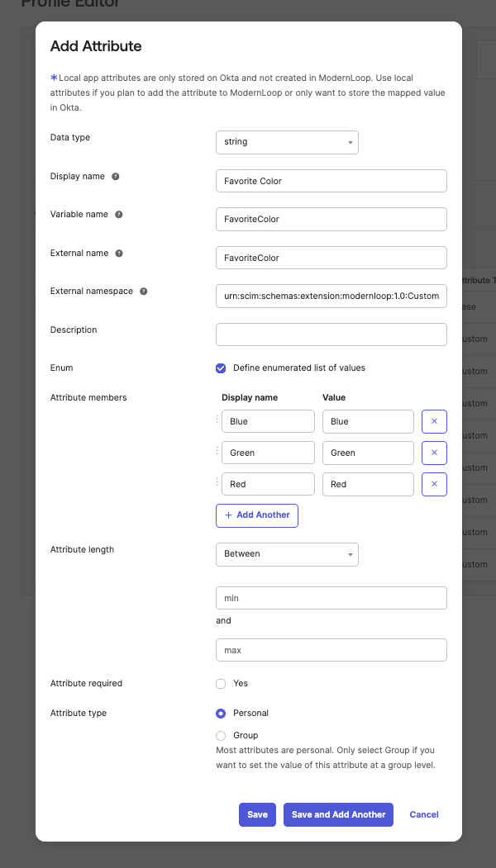Click the Attribute type label

(79, 714)
